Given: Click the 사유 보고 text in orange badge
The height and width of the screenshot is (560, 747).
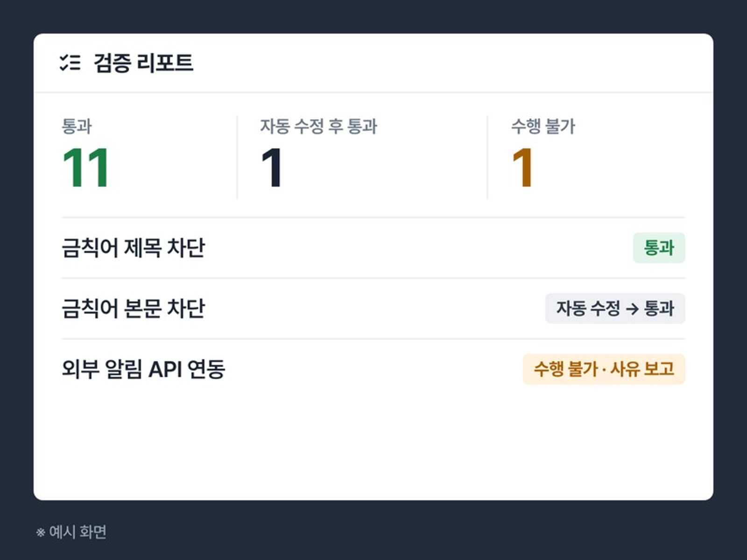Looking at the screenshot, I should pos(642,369).
